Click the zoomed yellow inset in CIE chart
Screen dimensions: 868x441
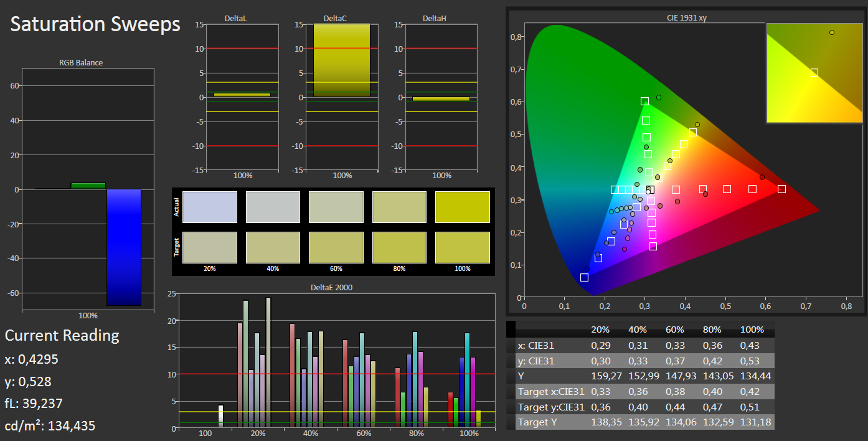pos(814,73)
